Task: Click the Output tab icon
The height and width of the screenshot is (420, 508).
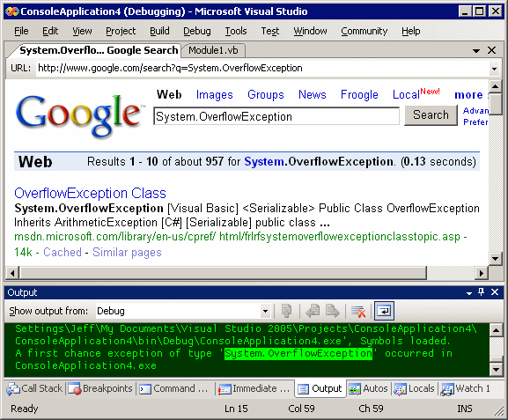Action: pos(303,389)
